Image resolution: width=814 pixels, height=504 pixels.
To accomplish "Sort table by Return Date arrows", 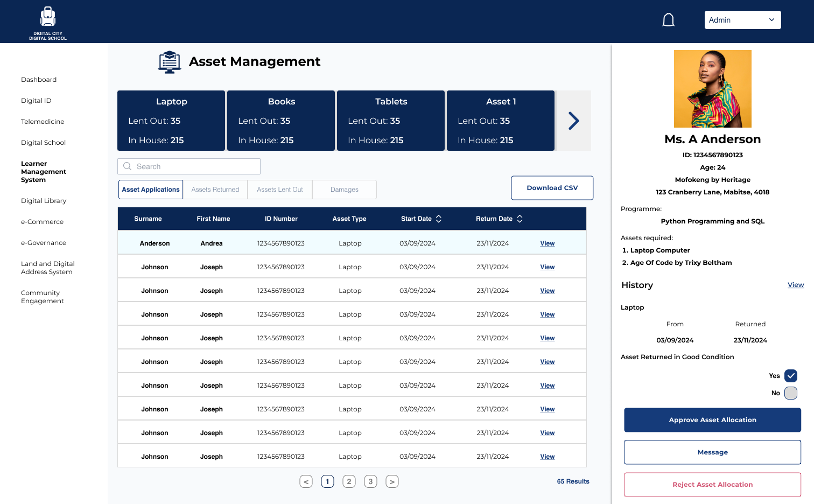I will [x=520, y=219].
